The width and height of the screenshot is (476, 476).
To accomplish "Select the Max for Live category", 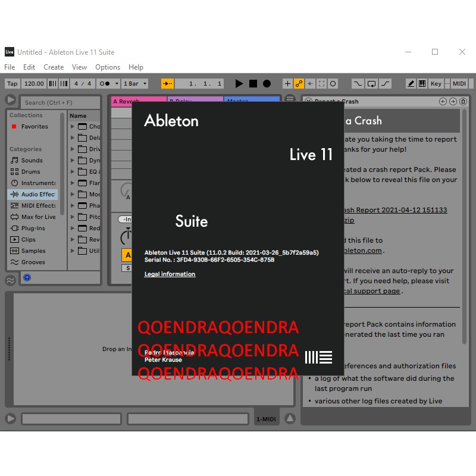I will [33, 217].
